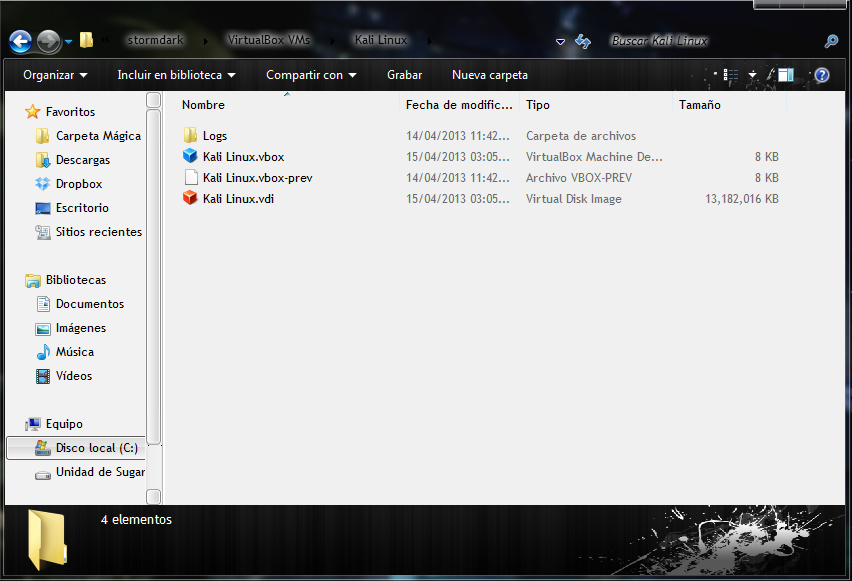Click the sidebar scrollbar thumb
This screenshot has width=852, height=581.
point(154,277)
